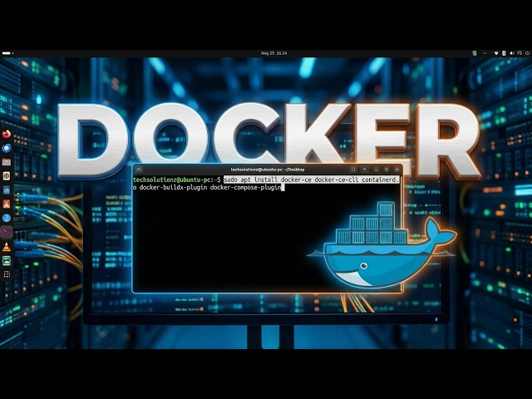Click the terminal title techsolutionz@ubuntu-pc
Screen dimensions: 532x399
[x=268, y=170]
